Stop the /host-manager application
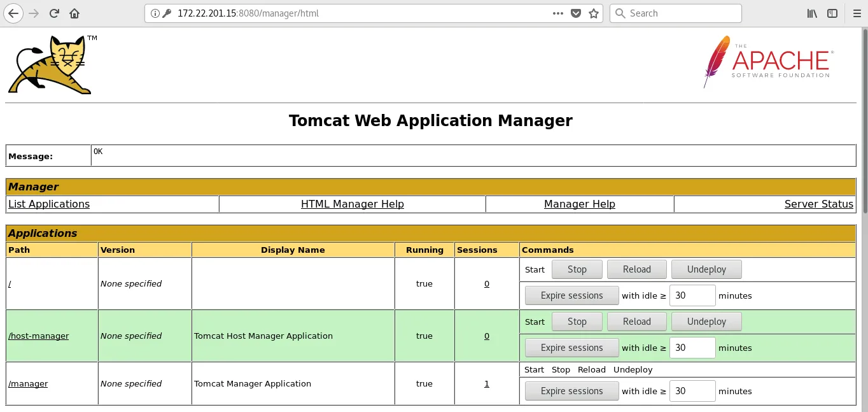Screen dimensions: 868x412 [x=577, y=322]
